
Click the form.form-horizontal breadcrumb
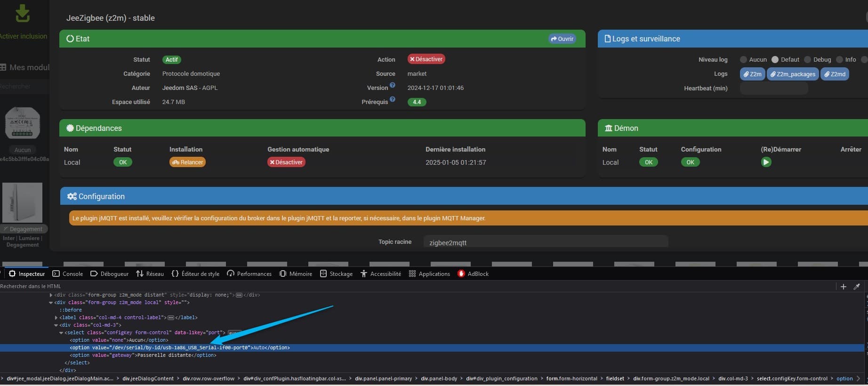pos(572,378)
